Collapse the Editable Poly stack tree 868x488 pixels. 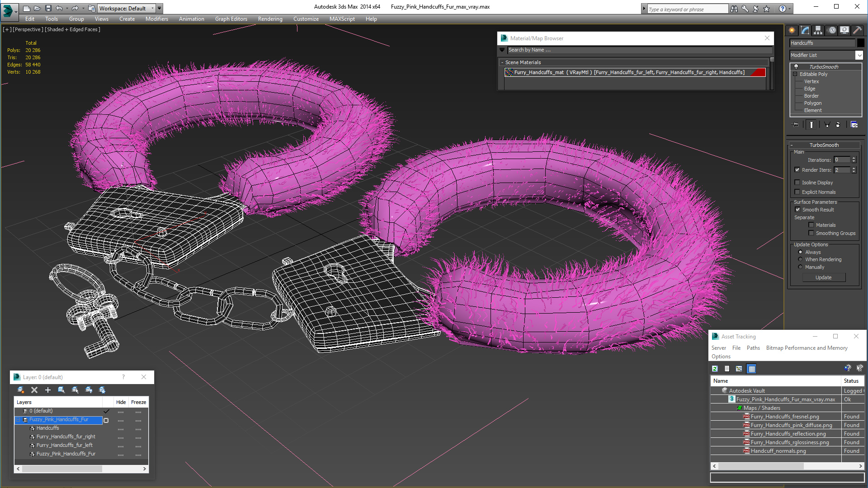(795, 74)
